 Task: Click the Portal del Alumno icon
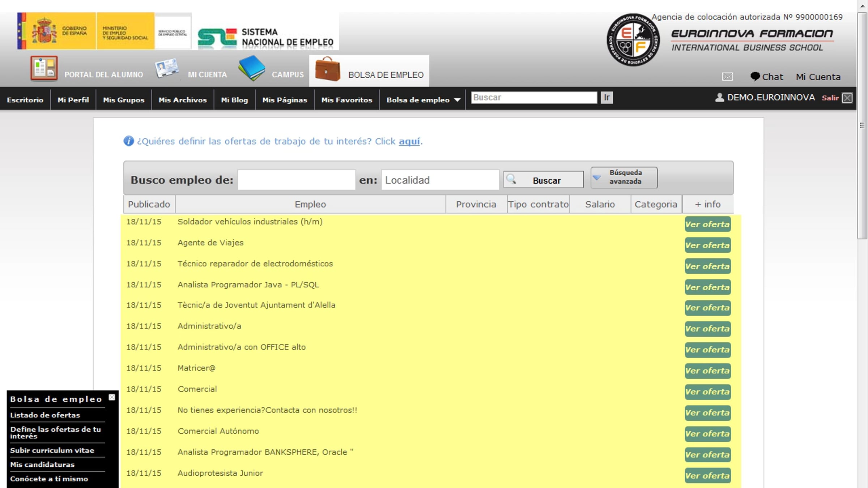click(x=44, y=68)
